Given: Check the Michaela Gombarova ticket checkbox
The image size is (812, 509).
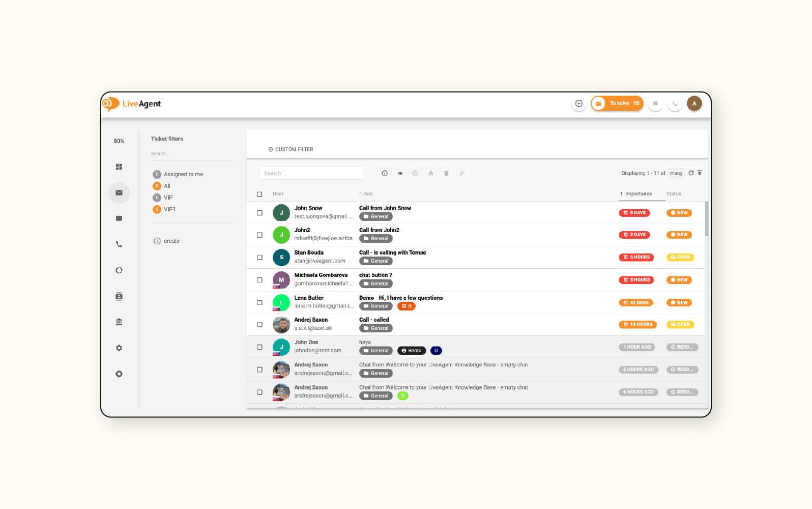Looking at the screenshot, I should point(259,280).
